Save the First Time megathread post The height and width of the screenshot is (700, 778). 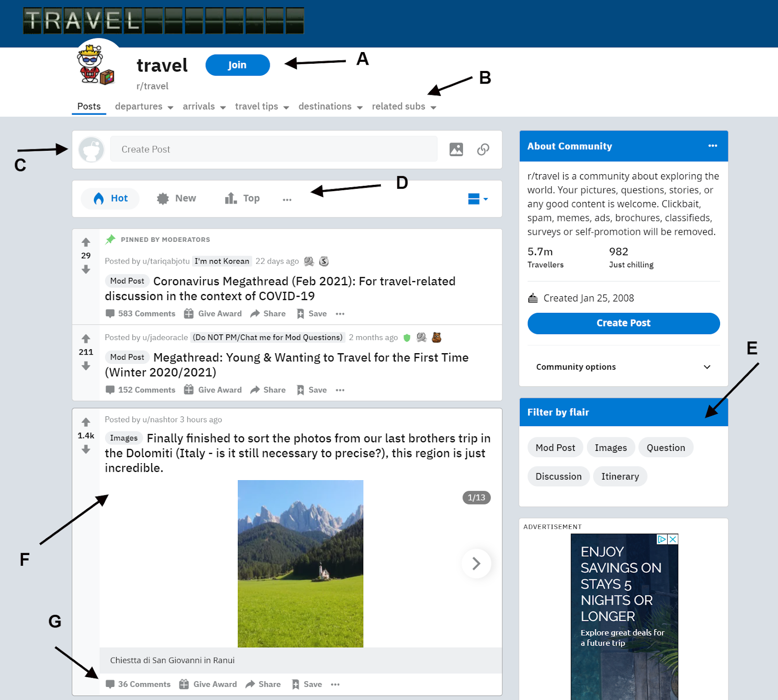[x=312, y=390]
